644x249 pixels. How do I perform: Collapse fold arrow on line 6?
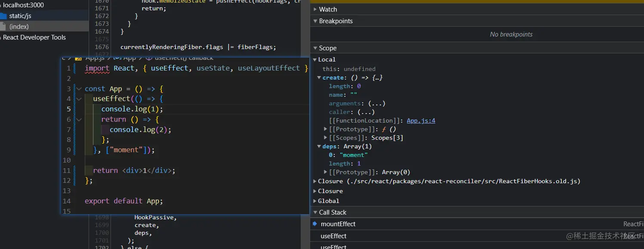coord(79,120)
